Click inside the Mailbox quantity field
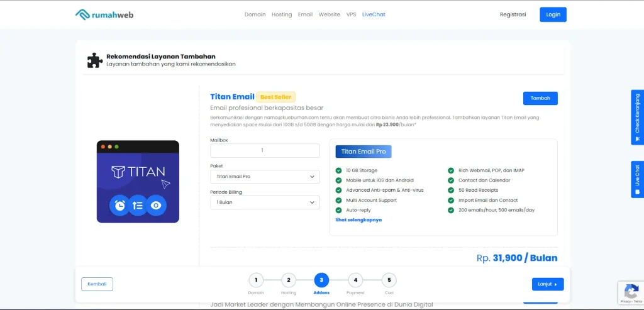Screen dimensions: 644x310 coord(265,151)
